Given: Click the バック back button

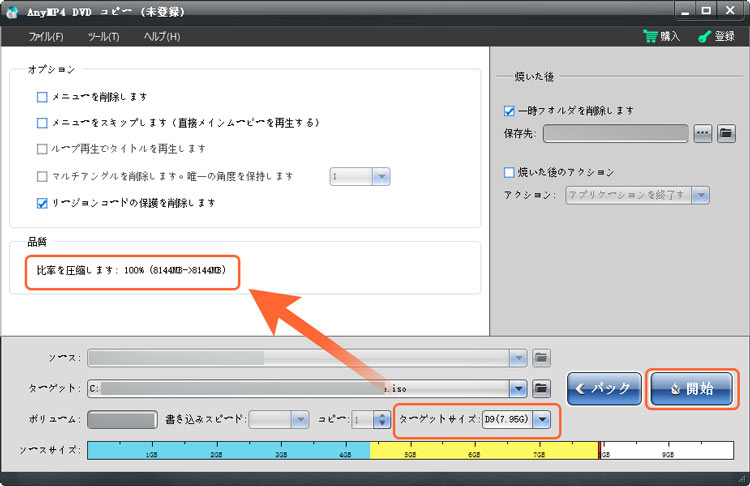Looking at the screenshot, I should click(x=604, y=388).
